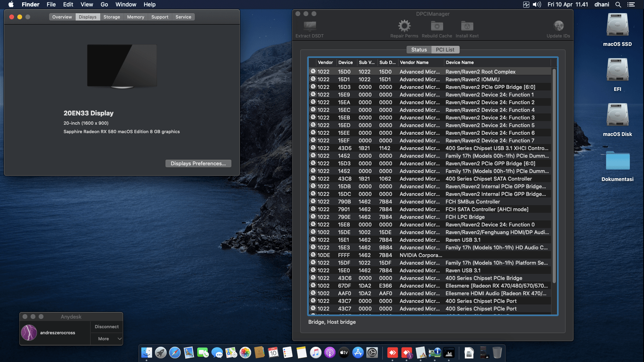
Task: Open App Store from the dock
Action: 358,353
